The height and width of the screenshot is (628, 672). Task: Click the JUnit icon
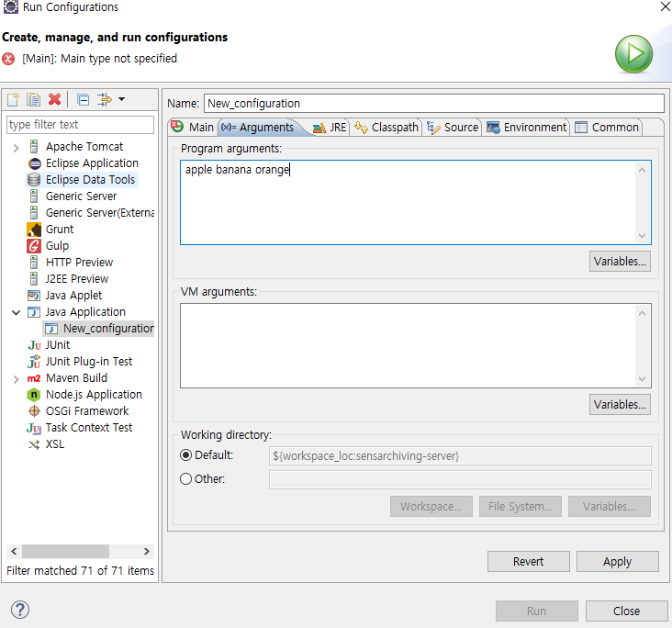point(34,345)
